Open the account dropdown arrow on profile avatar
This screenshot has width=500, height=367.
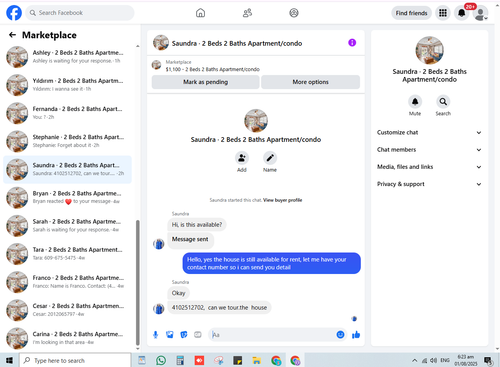tap(486, 18)
